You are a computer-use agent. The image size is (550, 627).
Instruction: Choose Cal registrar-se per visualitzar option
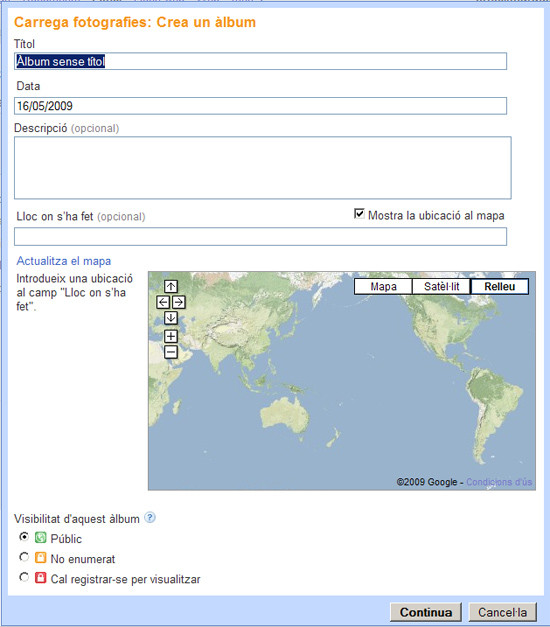click(24, 577)
